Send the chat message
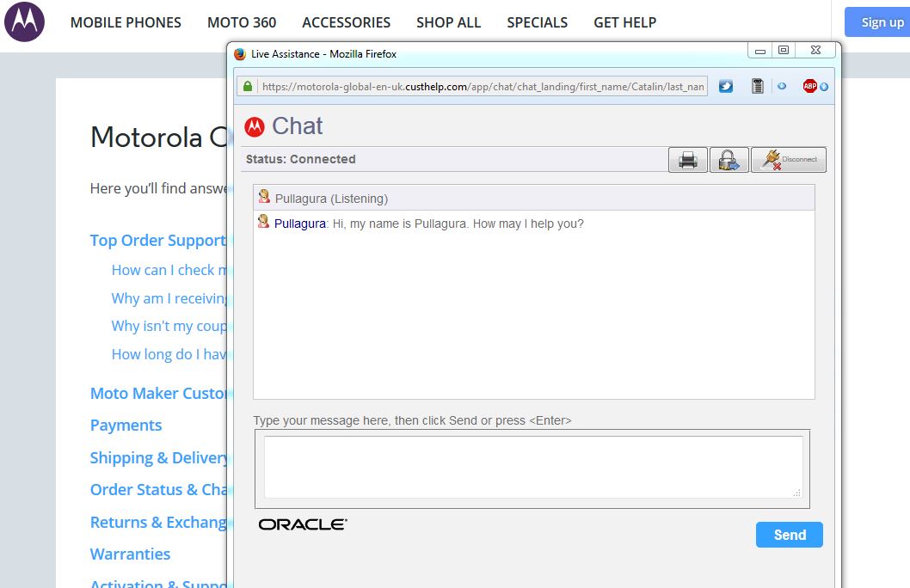The image size is (910, 588). click(790, 535)
